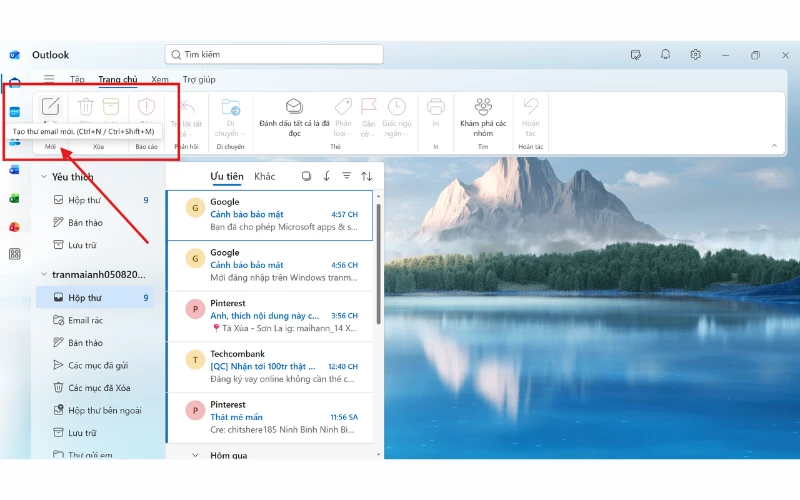Image resolution: width=800 pixels, height=500 pixels.
Task: Open the Các mục đã gửi folder
Action: coord(95,365)
